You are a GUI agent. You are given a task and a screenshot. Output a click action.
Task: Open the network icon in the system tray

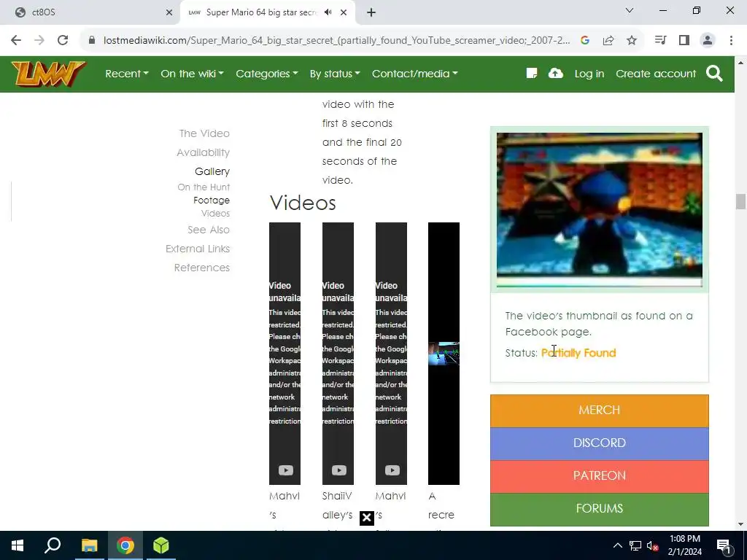[x=635, y=545]
